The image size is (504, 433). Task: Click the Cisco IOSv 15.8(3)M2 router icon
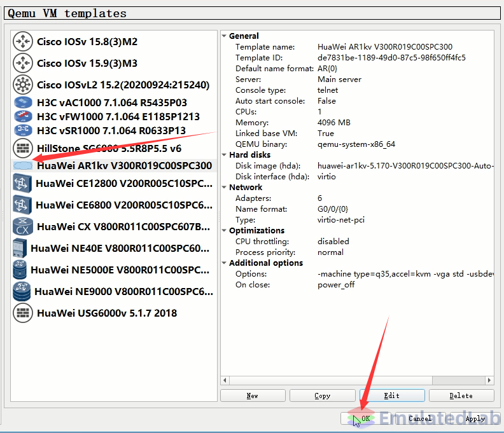(x=23, y=41)
